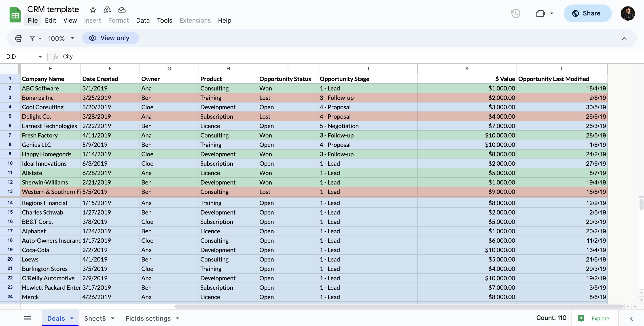The width and height of the screenshot is (644, 326).
Task: Click the horizontal scrollbar
Action: coord(399,307)
